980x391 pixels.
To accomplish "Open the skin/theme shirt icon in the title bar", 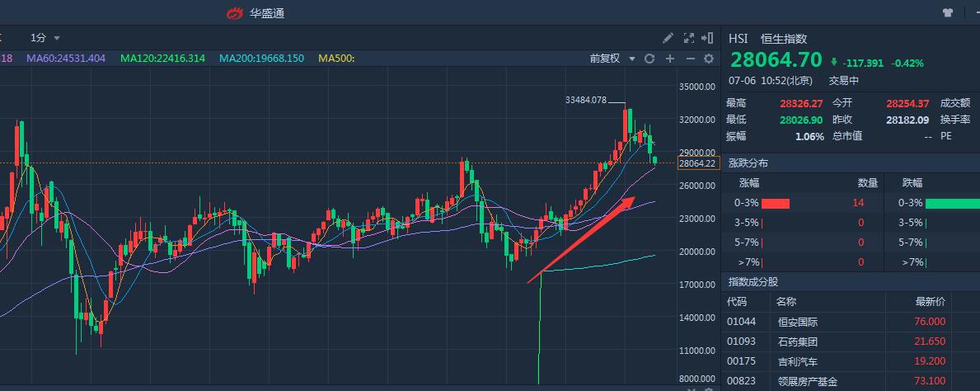I will click(948, 12).
